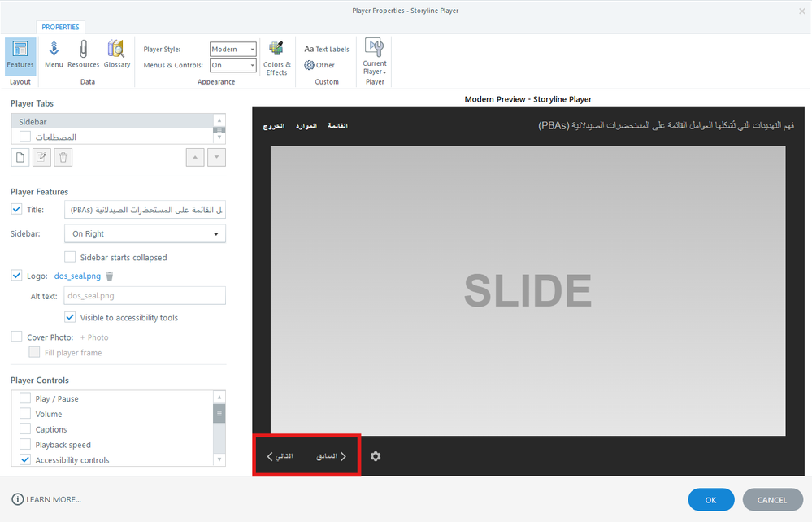
Task: Open Colors & Effects settings
Action: [x=276, y=57]
